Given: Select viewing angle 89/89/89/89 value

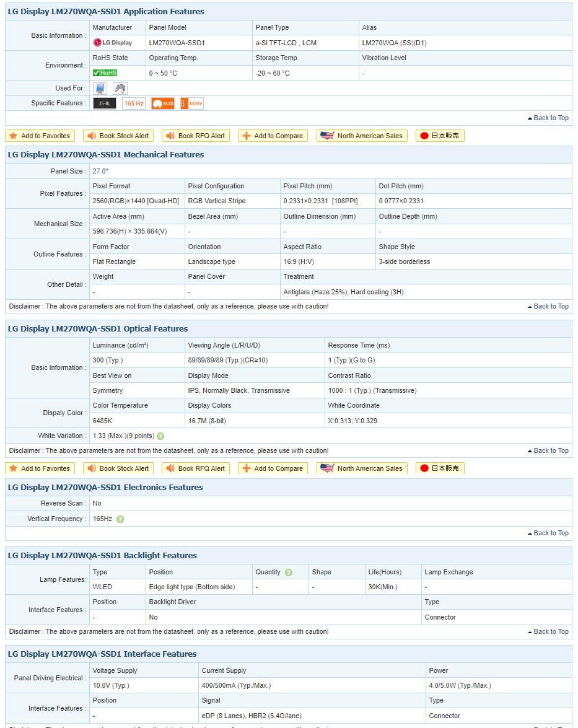Looking at the screenshot, I should [x=228, y=361].
